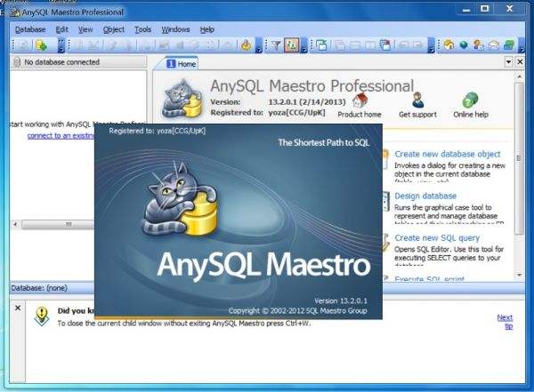
Task: Open options dropdown at far right toolbar end
Action: (522, 45)
